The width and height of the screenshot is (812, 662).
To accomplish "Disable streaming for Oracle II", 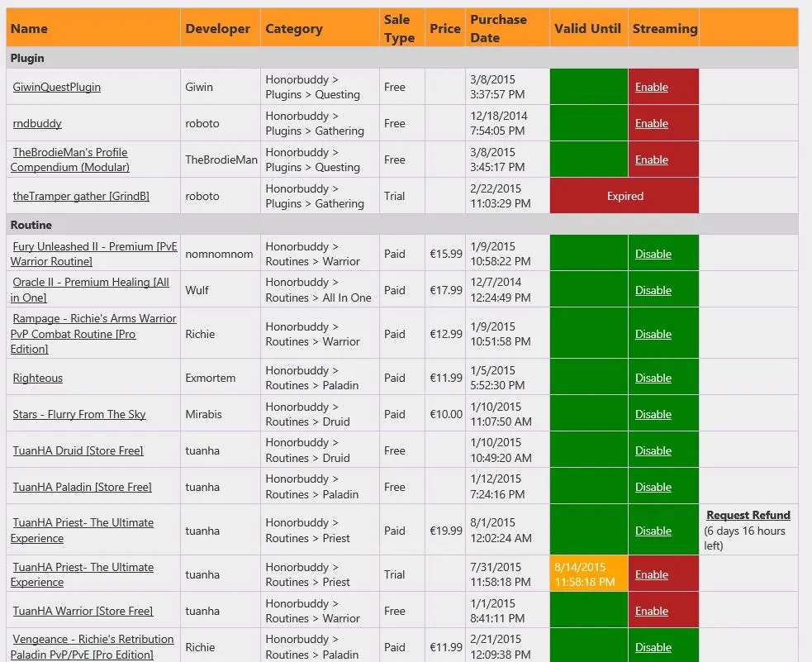I will click(653, 290).
